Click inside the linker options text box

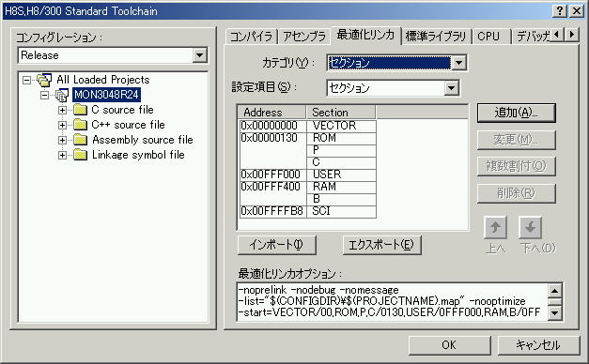[x=393, y=301]
